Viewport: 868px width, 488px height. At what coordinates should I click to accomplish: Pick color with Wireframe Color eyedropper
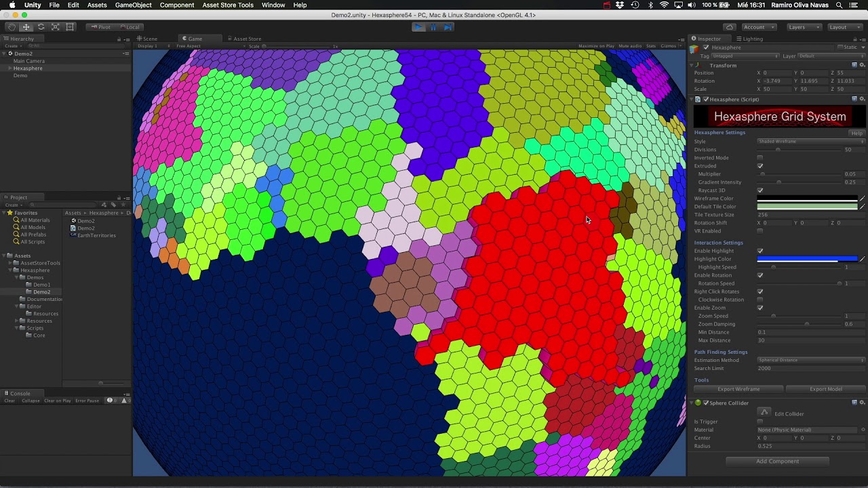point(862,199)
